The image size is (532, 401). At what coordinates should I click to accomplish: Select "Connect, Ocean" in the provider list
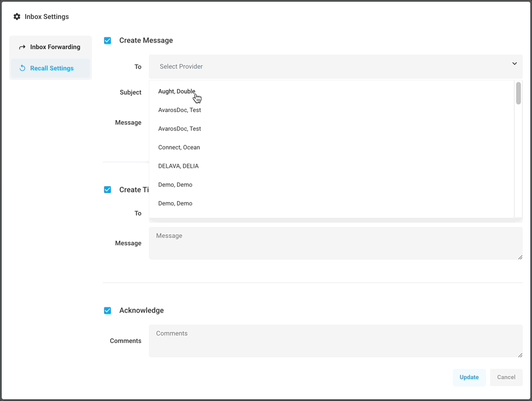[x=179, y=148]
